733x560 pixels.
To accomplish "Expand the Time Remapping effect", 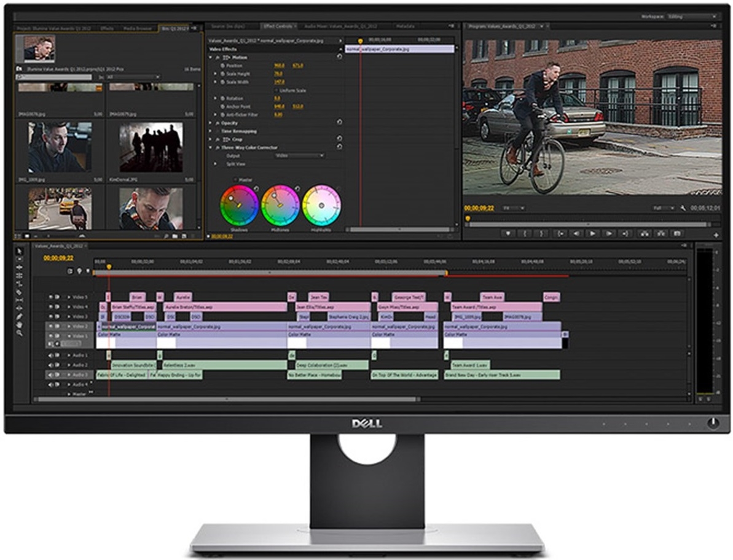I will [x=210, y=131].
